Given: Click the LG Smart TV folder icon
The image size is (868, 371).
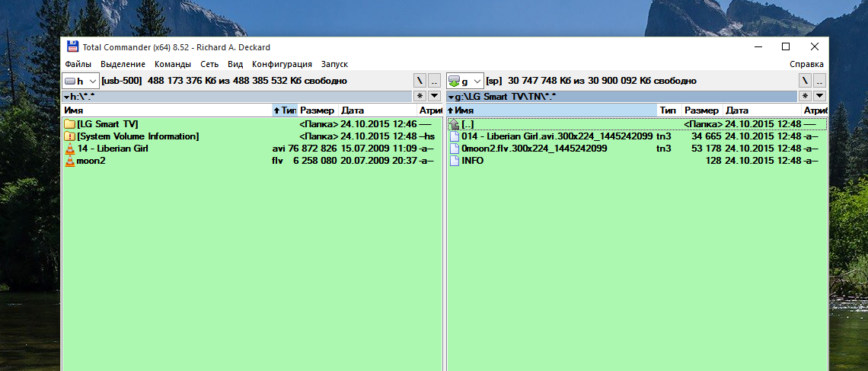Looking at the screenshot, I should coord(69,124).
